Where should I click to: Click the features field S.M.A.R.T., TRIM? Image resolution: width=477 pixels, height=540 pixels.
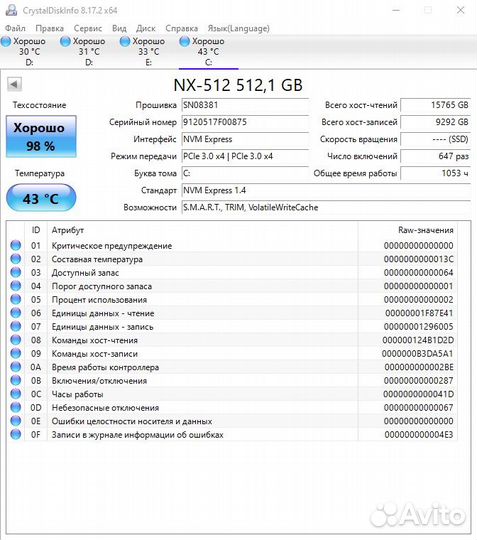326,207
